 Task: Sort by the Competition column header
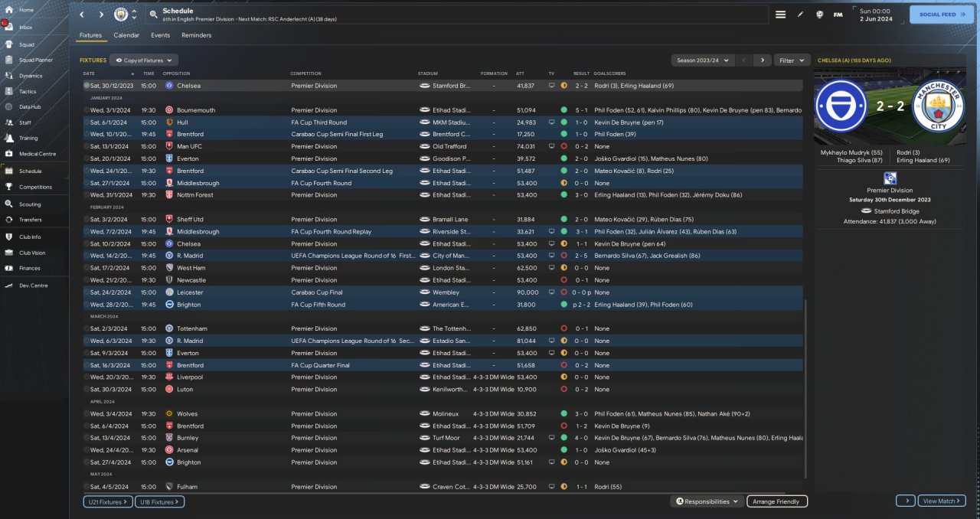click(305, 73)
